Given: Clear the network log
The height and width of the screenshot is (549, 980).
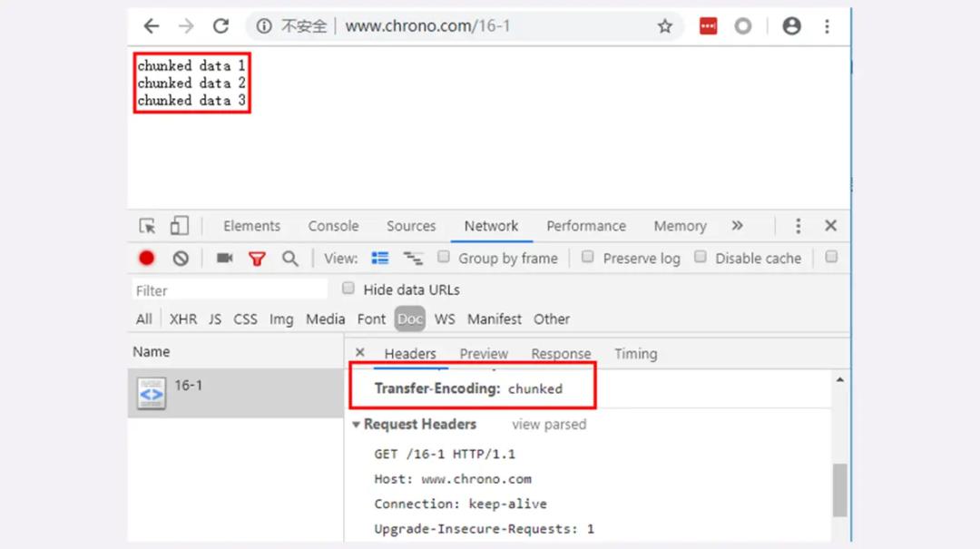Looking at the screenshot, I should pos(181,259).
